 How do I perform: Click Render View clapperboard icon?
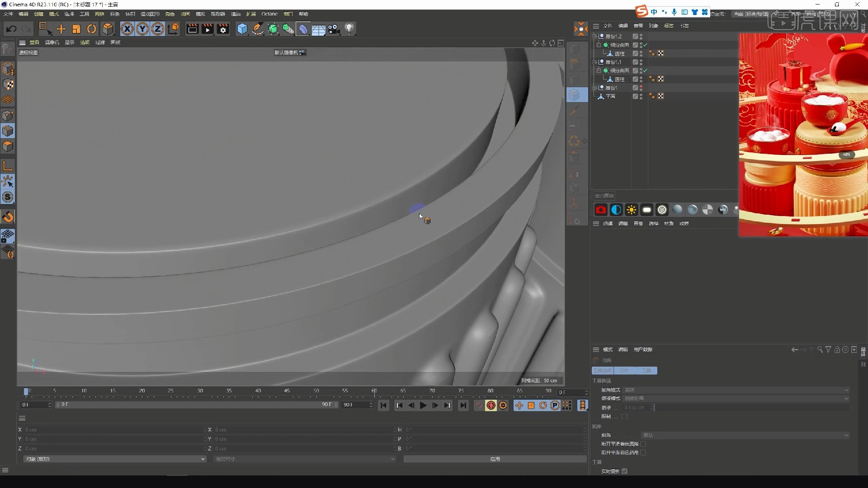pyautogui.click(x=192, y=29)
